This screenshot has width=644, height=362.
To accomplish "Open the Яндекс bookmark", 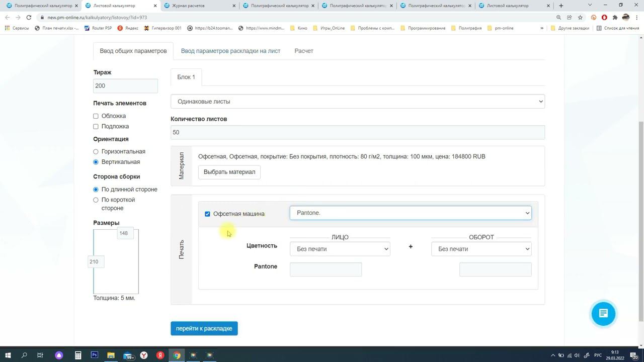I will pyautogui.click(x=128, y=28).
